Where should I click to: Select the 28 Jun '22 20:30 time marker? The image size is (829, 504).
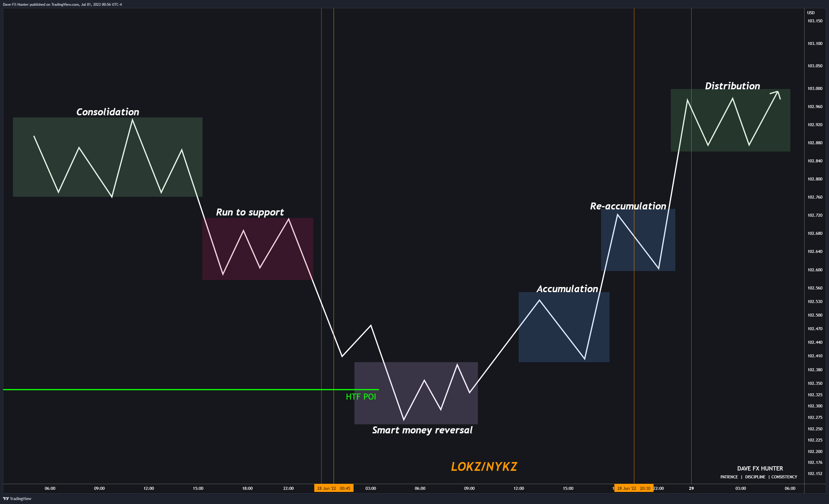[x=634, y=488]
